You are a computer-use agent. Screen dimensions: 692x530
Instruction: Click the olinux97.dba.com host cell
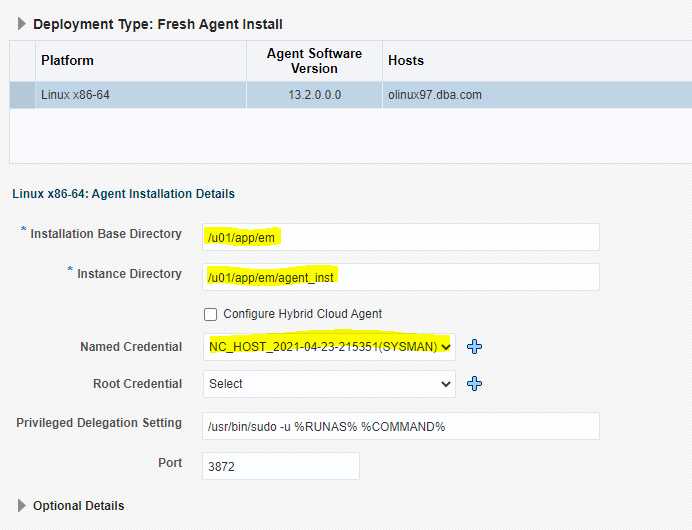[x=435, y=95]
